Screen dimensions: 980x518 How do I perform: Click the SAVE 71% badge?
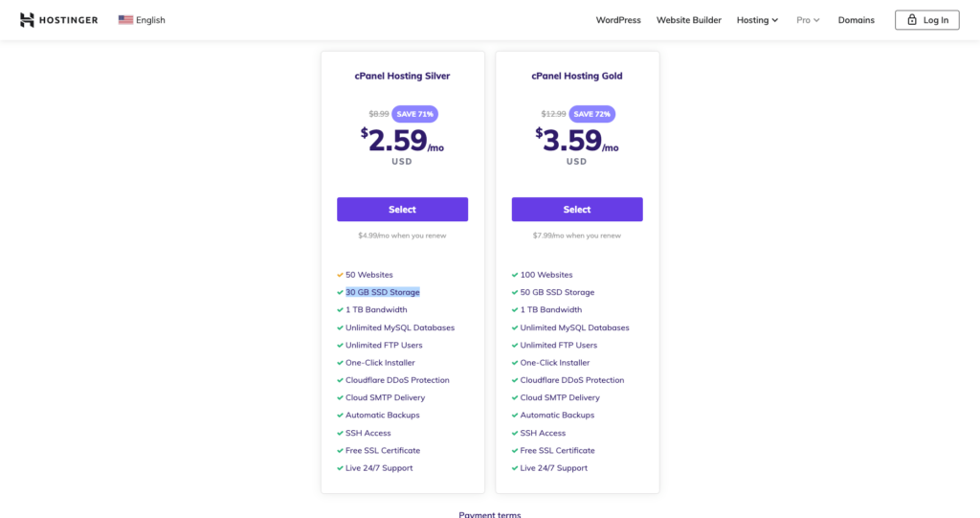[x=415, y=114]
